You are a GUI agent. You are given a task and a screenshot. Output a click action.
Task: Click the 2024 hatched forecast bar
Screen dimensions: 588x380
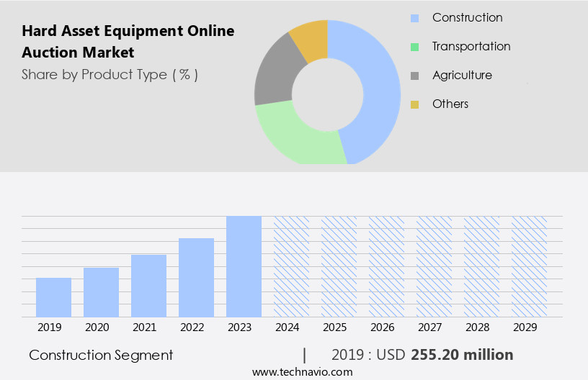click(x=291, y=266)
